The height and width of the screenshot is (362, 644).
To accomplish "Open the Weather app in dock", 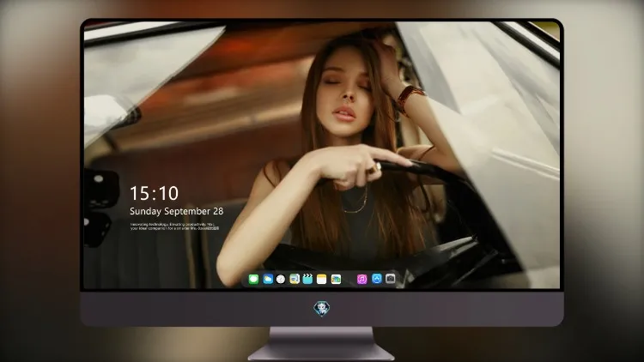I will tap(268, 279).
